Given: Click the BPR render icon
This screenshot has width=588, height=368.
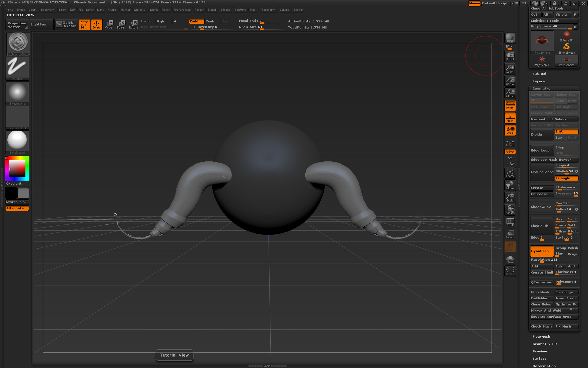Looking at the screenshot, I should click(510, 38).
